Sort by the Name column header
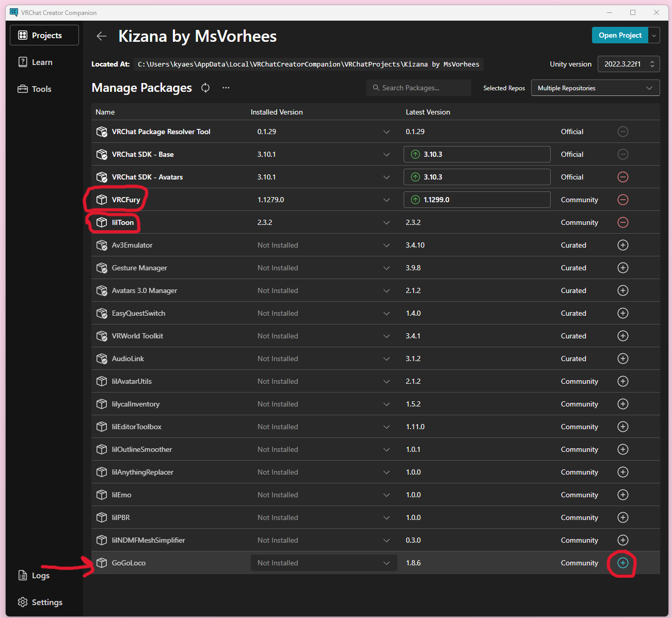Screen dimensions: 672x618 coord(105,112)
